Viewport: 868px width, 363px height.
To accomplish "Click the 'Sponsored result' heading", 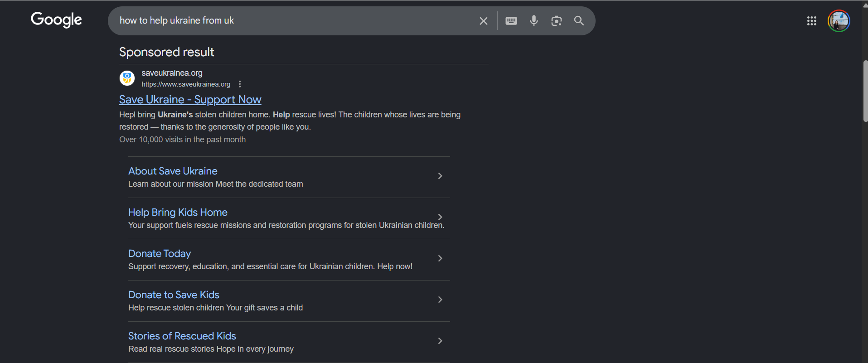I will [x=166, y=52].
